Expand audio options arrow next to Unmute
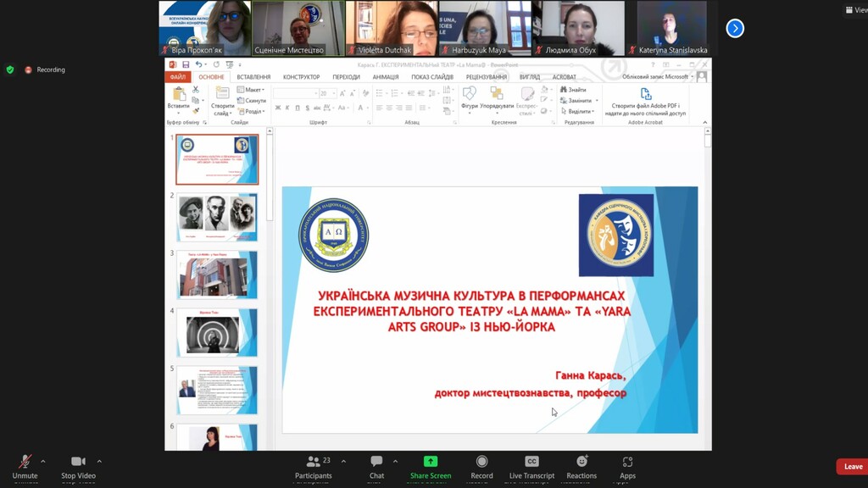This screenshot has height=488, width=868. pyautogui.click(x=43, y=462)
